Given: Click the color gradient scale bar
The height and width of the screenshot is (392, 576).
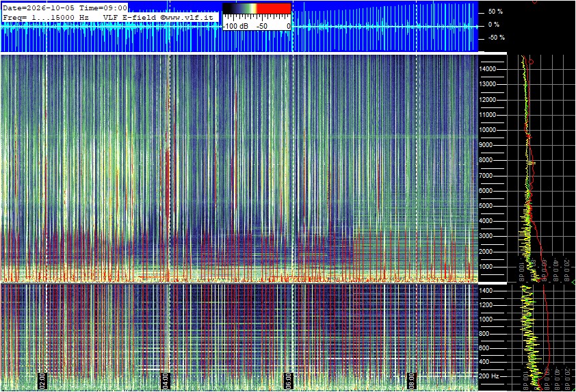Looking at the screenshot, I should tap(257, 8).
